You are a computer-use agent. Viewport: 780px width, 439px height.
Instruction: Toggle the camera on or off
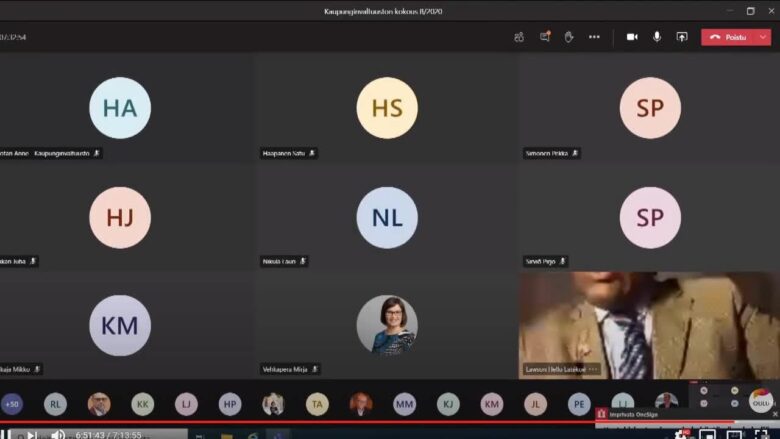click(632, 37)
